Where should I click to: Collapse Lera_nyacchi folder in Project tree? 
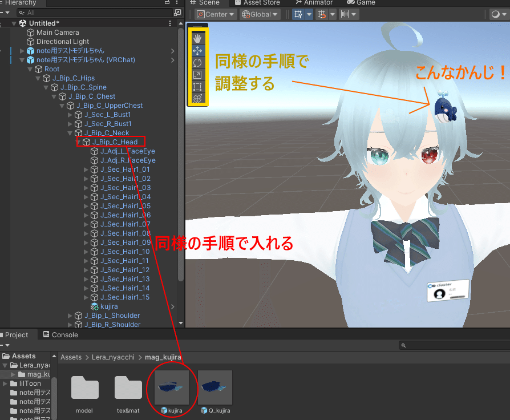pos(5,365)
